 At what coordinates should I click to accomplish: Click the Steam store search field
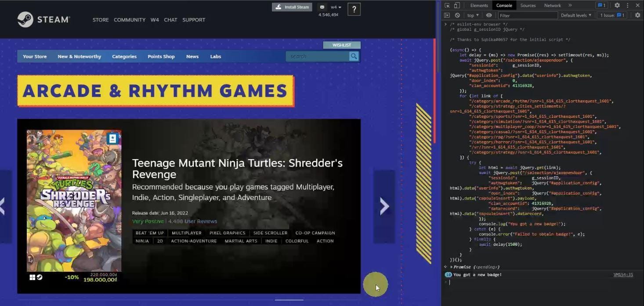click(x=317, y=56)
